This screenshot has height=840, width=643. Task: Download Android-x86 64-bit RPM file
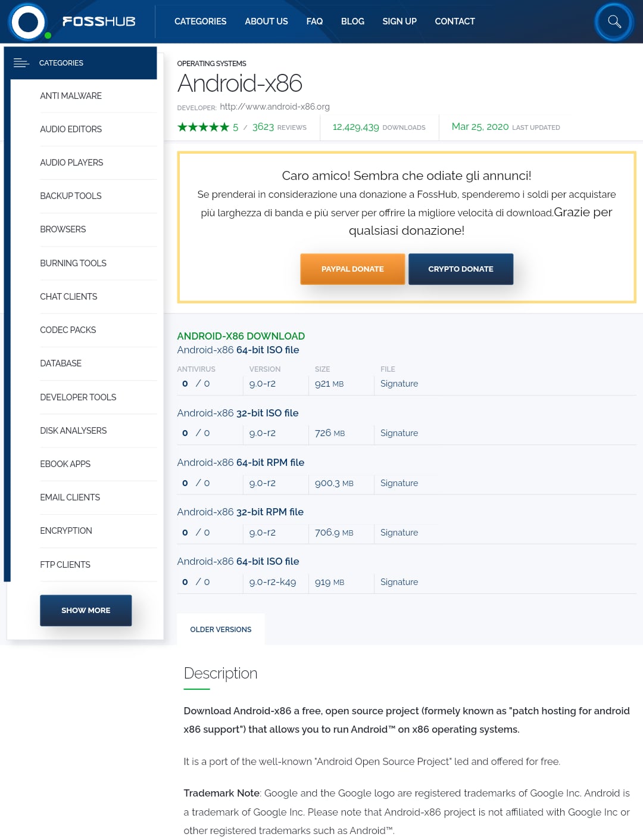[x=241, y=462]
